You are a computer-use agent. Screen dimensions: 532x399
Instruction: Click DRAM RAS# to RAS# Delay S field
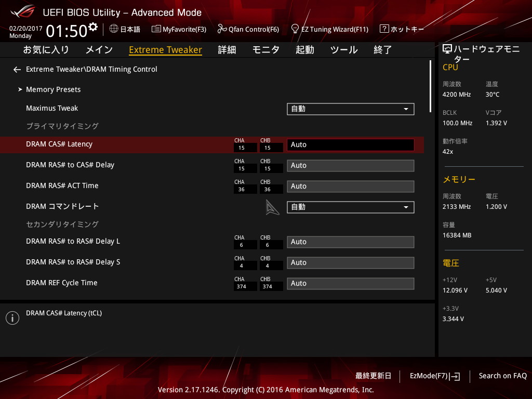(x=351, y=262)
